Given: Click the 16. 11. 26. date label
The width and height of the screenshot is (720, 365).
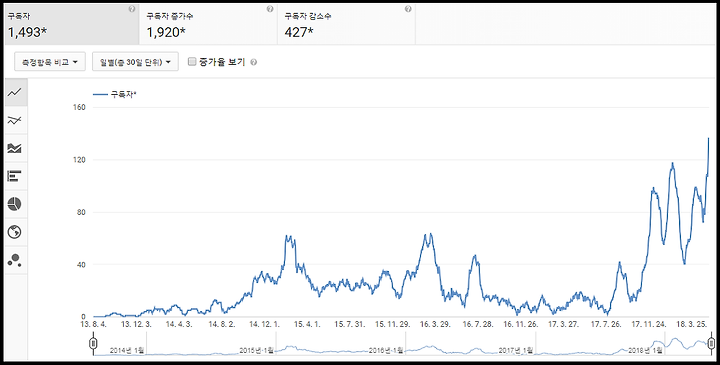Looking at the screenshot, I should click(521, 324).
